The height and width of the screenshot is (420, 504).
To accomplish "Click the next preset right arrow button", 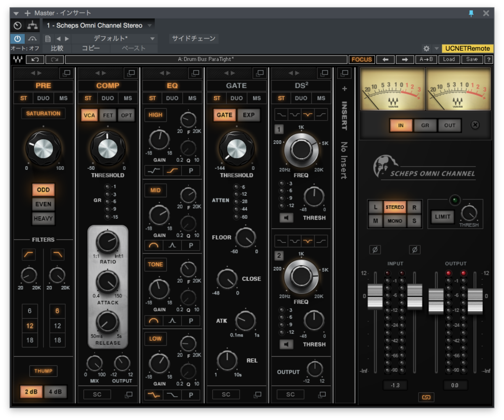I will click(x=405, y=60).
